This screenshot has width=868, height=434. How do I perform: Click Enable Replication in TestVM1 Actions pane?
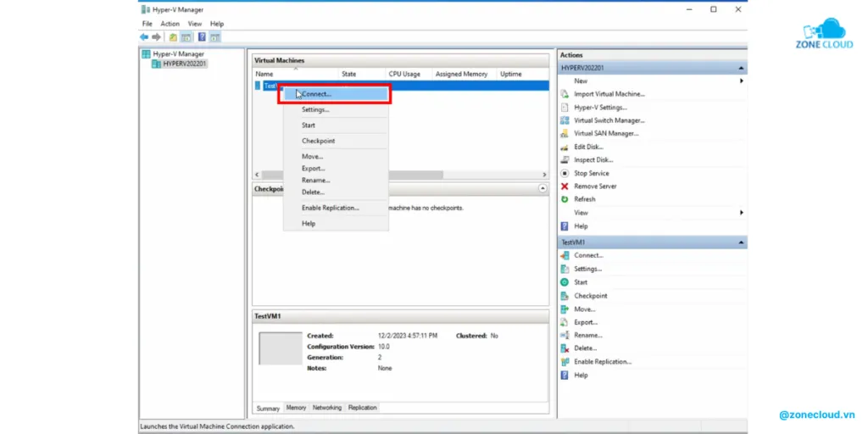pos(603,361)
